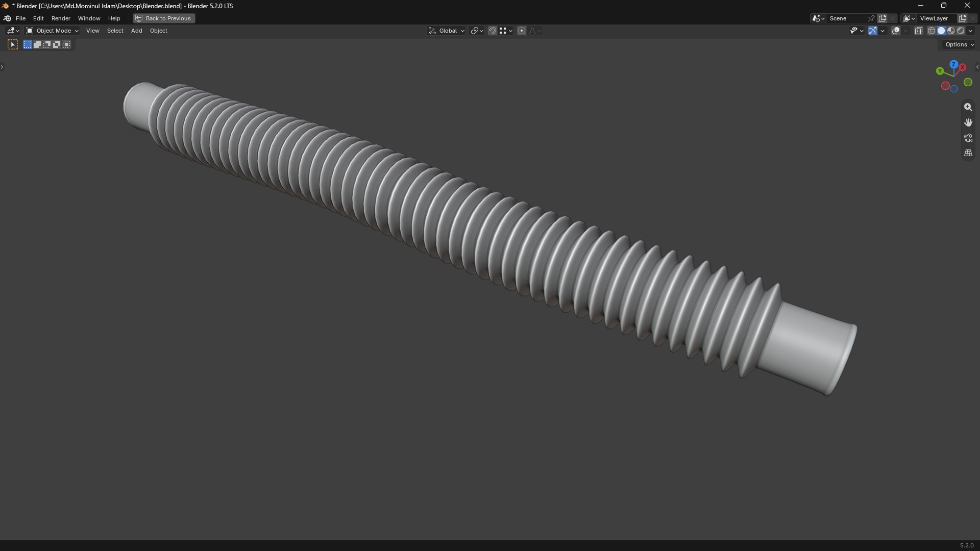Click the pin scene icon
Screen dimensions: 980x551
[871, 18]
